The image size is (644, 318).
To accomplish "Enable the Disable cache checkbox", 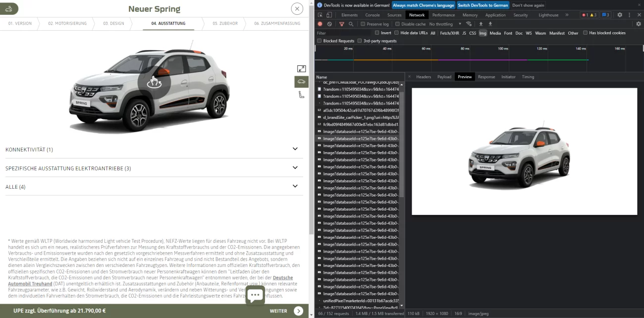I will click(x=397, y=24).
